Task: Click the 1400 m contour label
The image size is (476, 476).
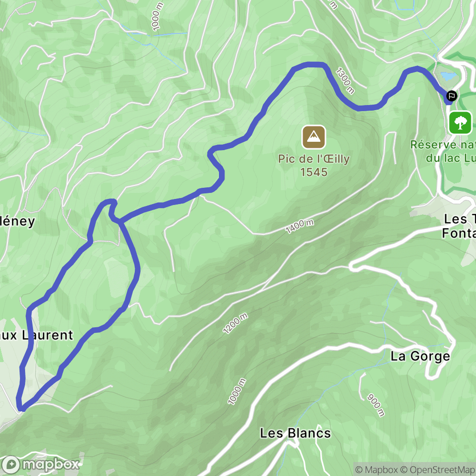Action: [299, 226]
